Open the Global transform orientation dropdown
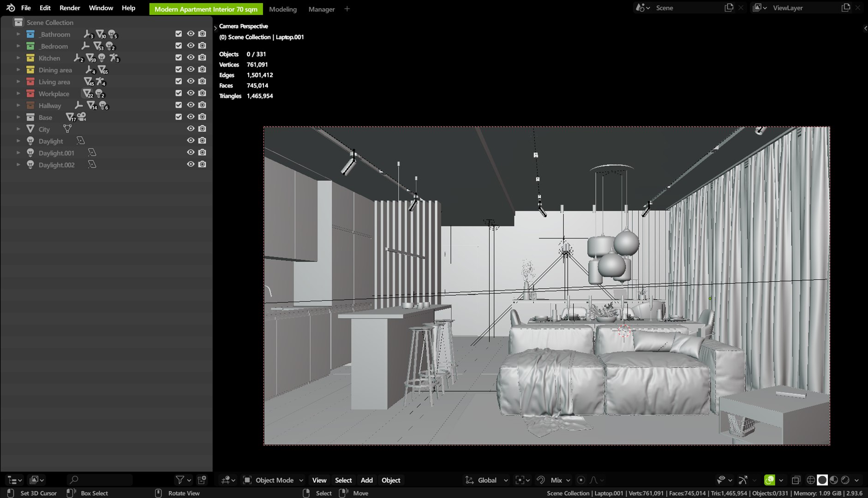The image size is (868, 498). coord(486,480)
